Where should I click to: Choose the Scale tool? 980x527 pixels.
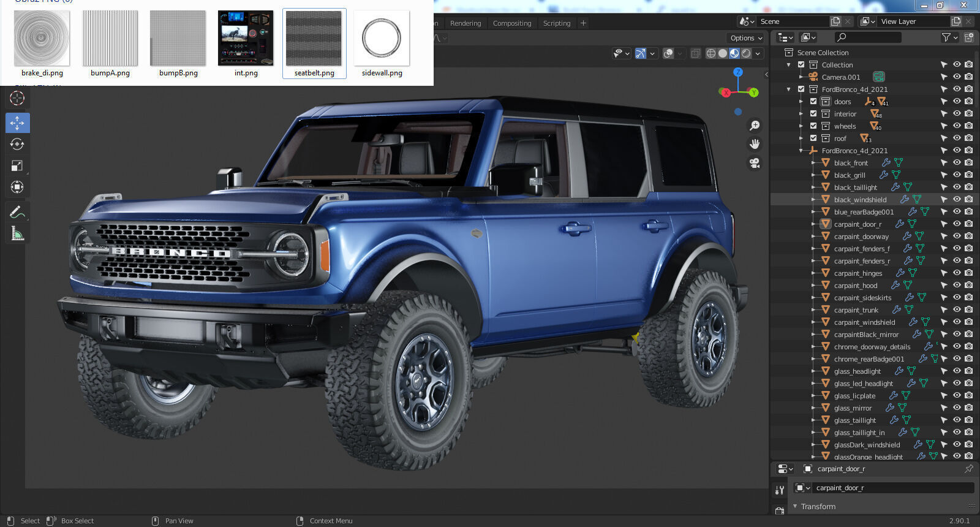tap(17, 165)
